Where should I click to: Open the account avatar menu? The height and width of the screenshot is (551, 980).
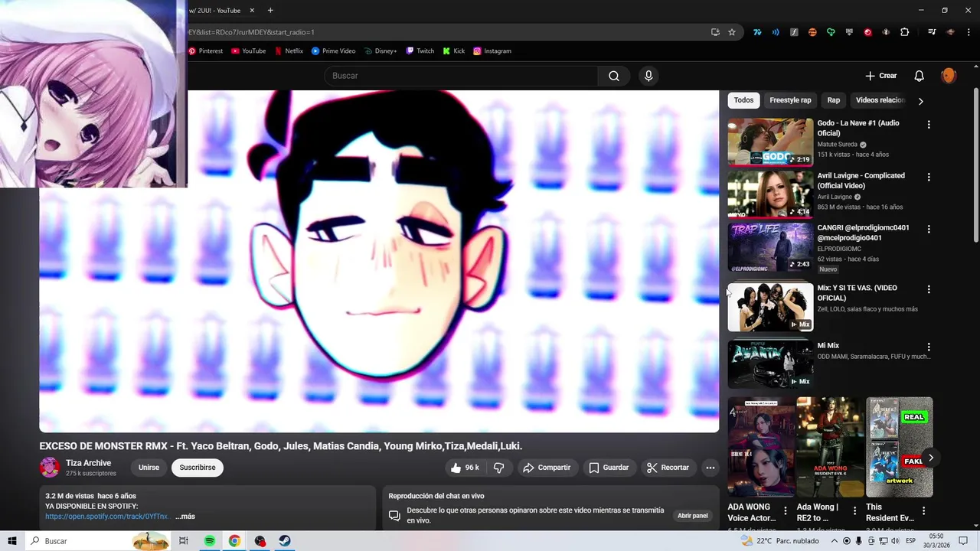click(x=949, y=76)
